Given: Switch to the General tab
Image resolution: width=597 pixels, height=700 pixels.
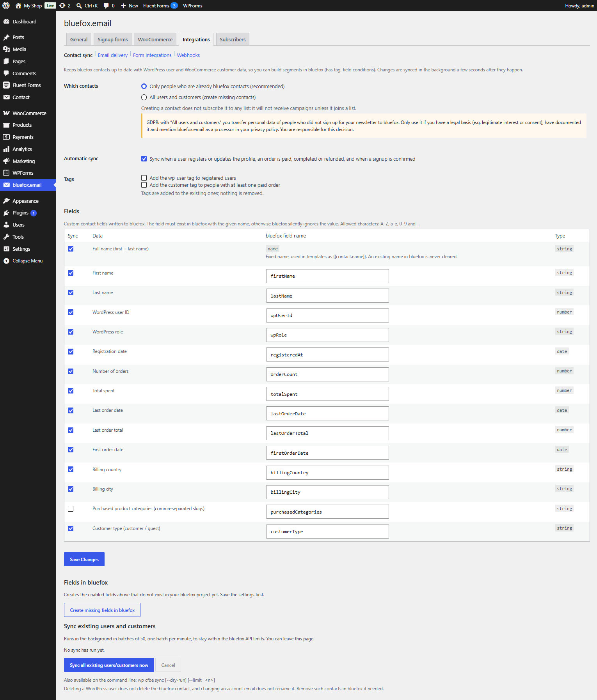Looking at the screenshot, I should 79,39.
